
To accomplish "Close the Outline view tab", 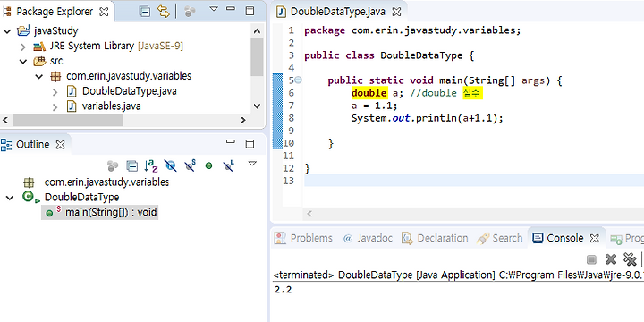I will click(61, 145).
